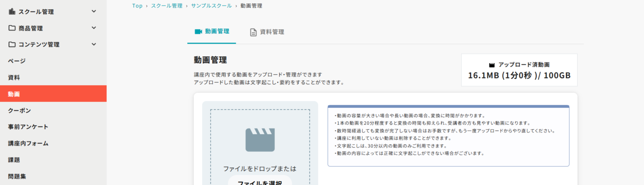
Task: Switch to the 資料管理 tab
Action: click(267, 32)
